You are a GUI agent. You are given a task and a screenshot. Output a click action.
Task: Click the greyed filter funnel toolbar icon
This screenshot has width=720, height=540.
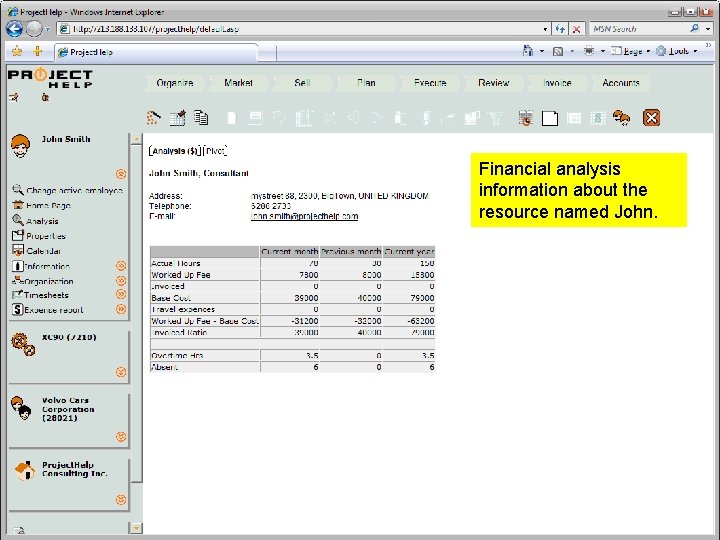coord(495,118)
